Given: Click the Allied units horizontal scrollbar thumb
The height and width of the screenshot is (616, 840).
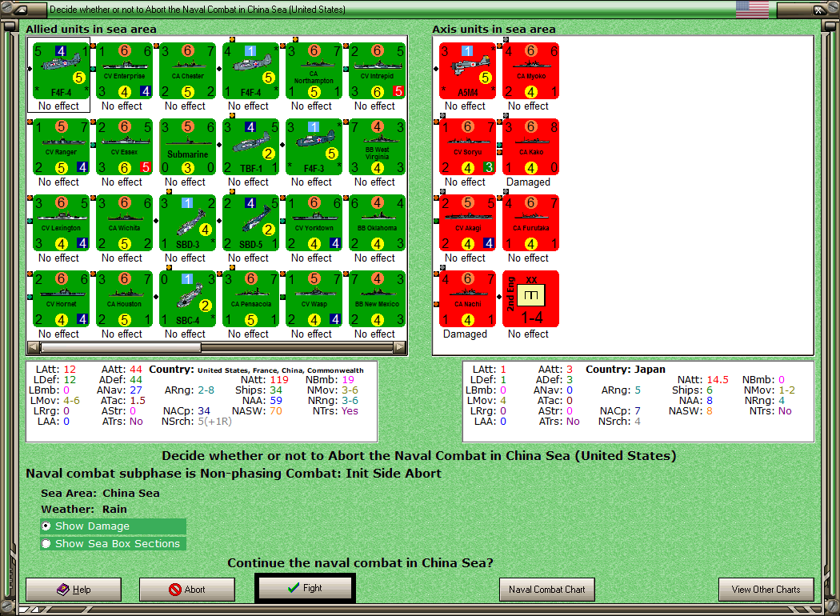Looking at the screenshot, I should coord(121,348).
